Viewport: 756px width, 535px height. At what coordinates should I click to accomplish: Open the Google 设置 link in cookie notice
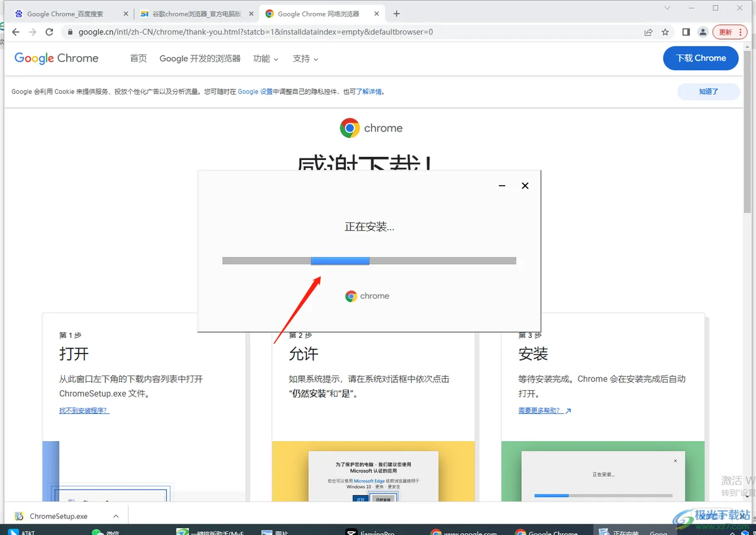pos(255,91)
